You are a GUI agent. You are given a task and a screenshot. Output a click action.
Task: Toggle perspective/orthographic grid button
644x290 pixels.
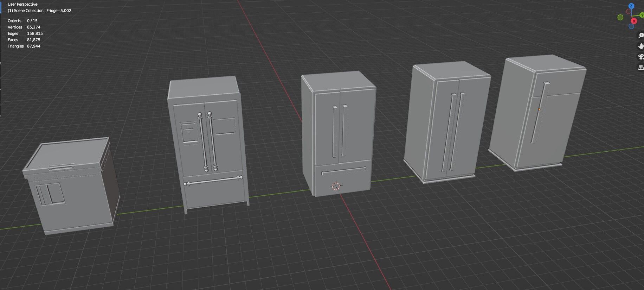point(641,67)
